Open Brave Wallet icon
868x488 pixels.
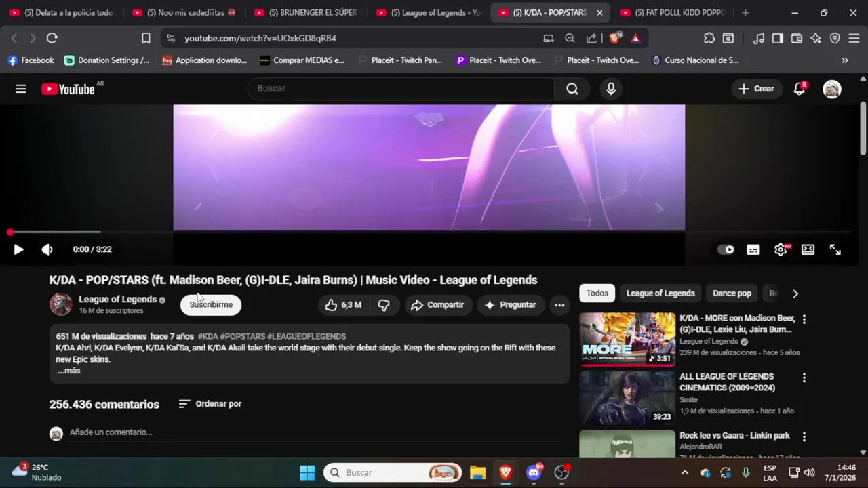(x=797, y=38)
